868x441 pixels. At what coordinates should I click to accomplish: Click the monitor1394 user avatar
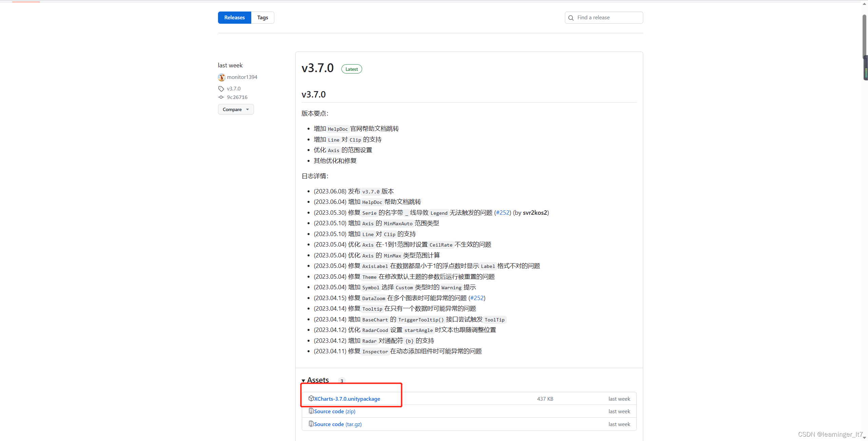coord(221,77)
